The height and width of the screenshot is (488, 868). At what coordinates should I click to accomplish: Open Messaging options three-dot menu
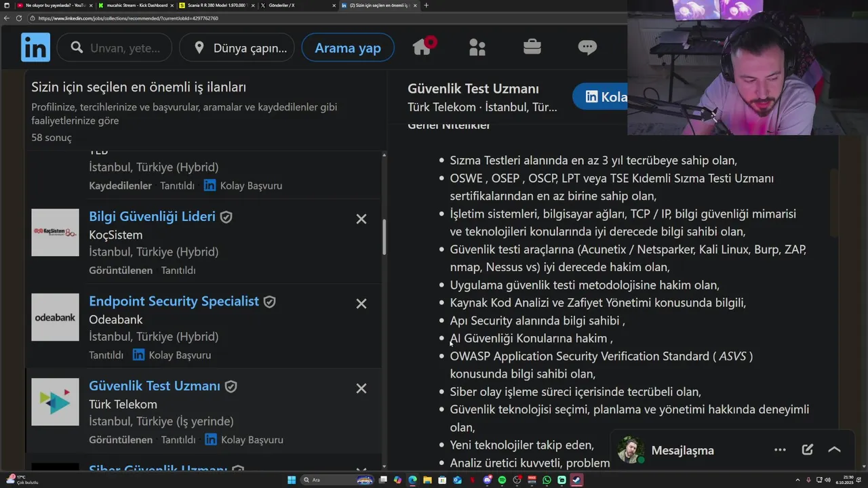click(x=780, y=449)
